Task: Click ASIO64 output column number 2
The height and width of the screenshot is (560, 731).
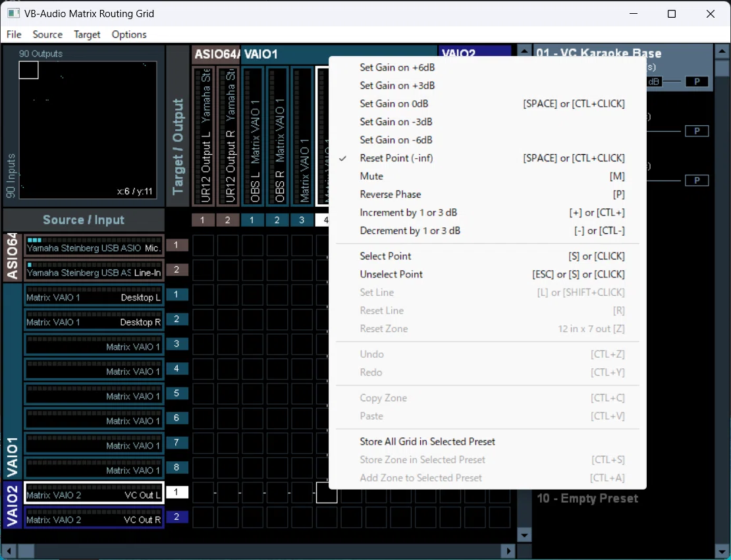Action: [x=227, y=220]
